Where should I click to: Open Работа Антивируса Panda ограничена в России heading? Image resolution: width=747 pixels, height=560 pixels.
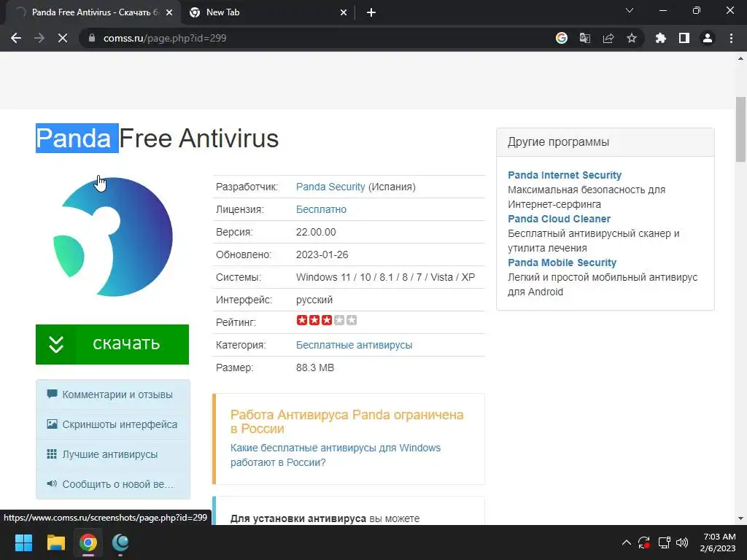pos(347,421)
